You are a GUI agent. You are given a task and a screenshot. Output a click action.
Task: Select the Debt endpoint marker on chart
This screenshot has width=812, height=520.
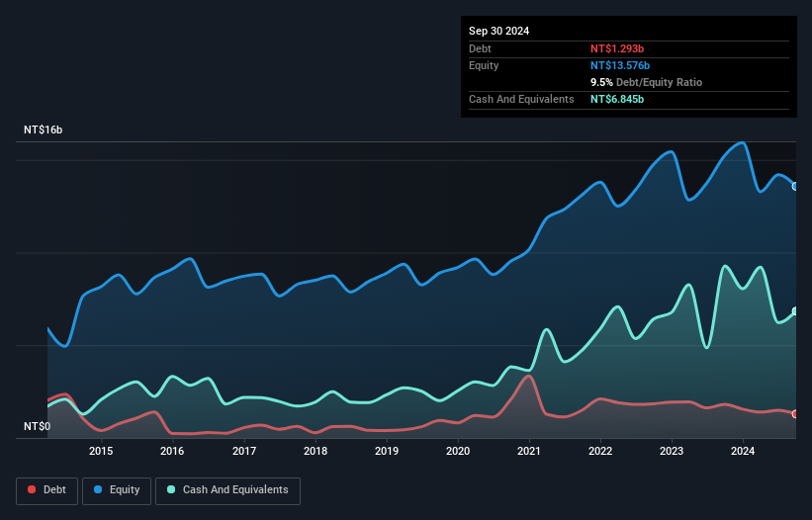[x=795, y=414]
